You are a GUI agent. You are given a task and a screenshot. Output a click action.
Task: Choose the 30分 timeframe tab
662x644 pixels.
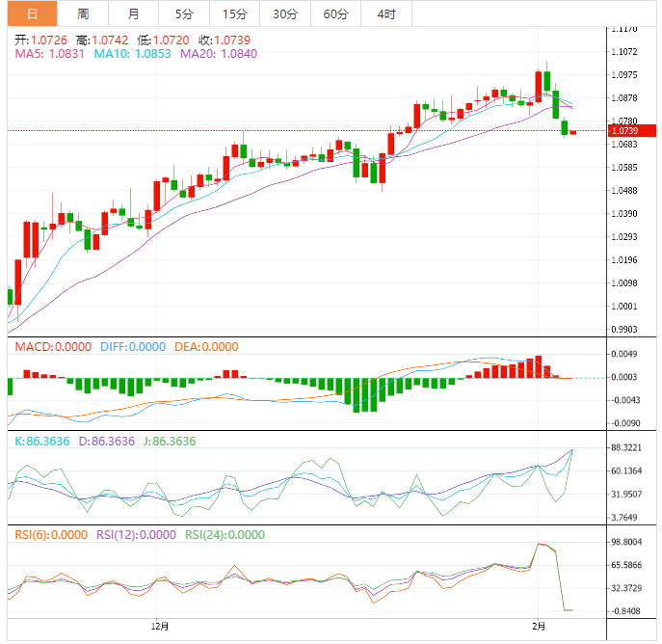(x=285, y=13)
